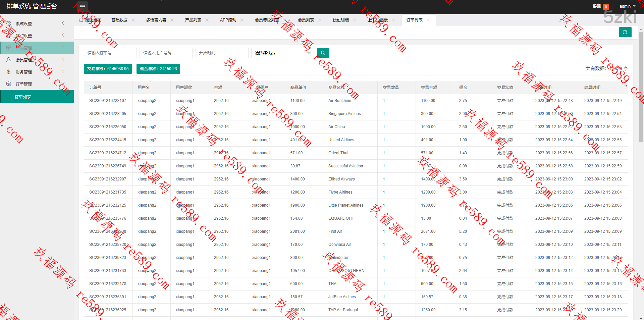The image size is (644, 320).
Task: Click the green search magnifier button
Action: [323, 53]
